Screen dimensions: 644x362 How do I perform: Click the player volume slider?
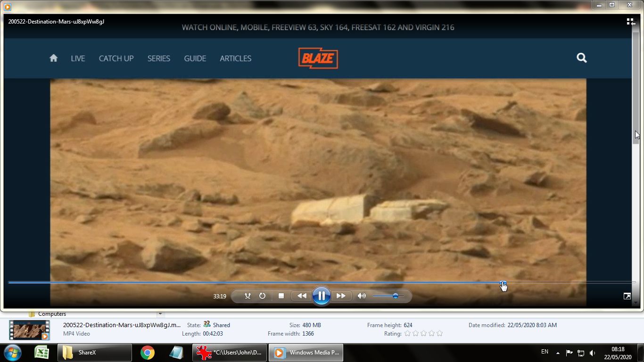coord(388,296)
